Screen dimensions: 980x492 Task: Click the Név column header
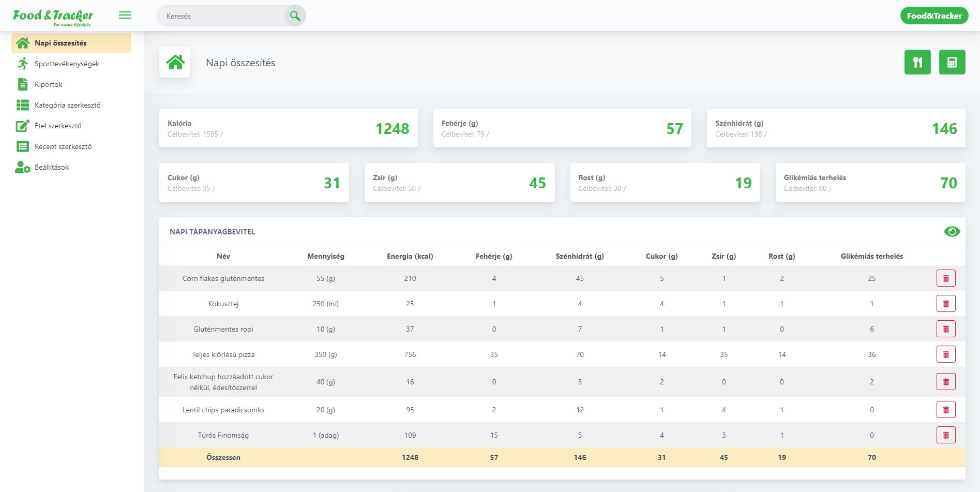point(223,256)
